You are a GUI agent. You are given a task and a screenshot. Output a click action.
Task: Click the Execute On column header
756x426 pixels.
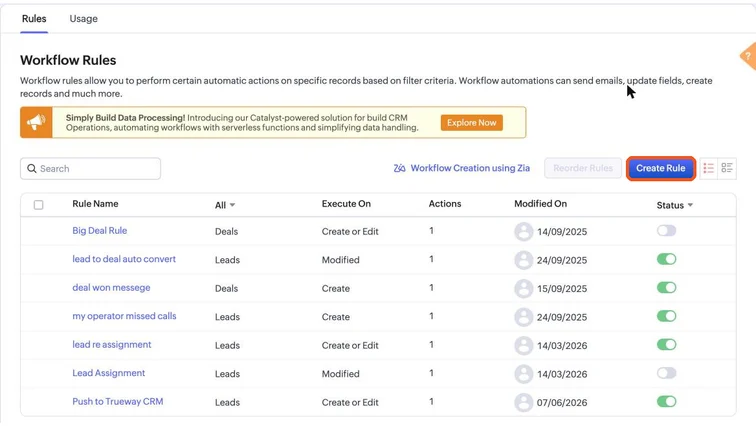point(346,204)
